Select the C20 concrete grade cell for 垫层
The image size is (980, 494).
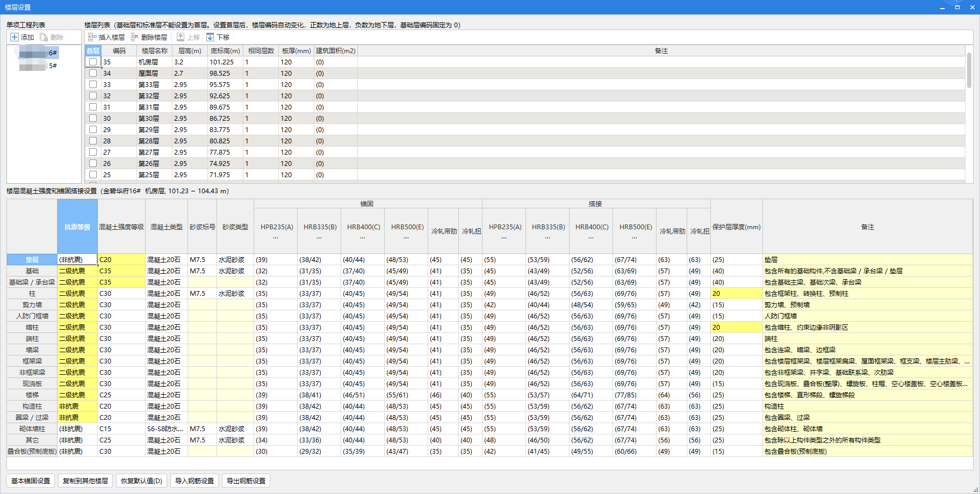coord(121,259)
